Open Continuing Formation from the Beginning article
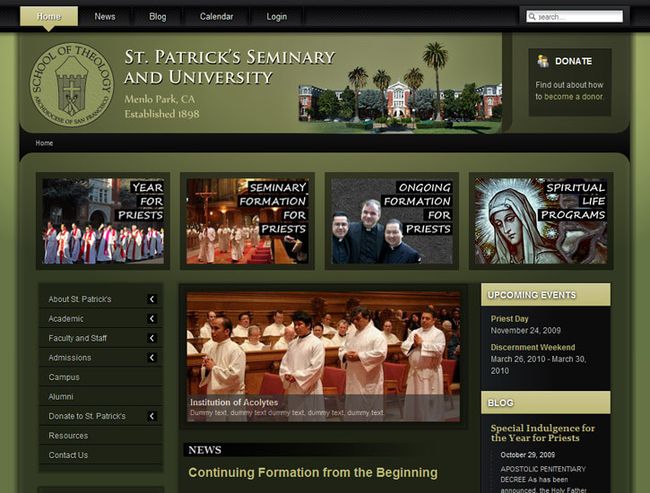This screenshot has width=650, height=493. click(x=313, y=472)
